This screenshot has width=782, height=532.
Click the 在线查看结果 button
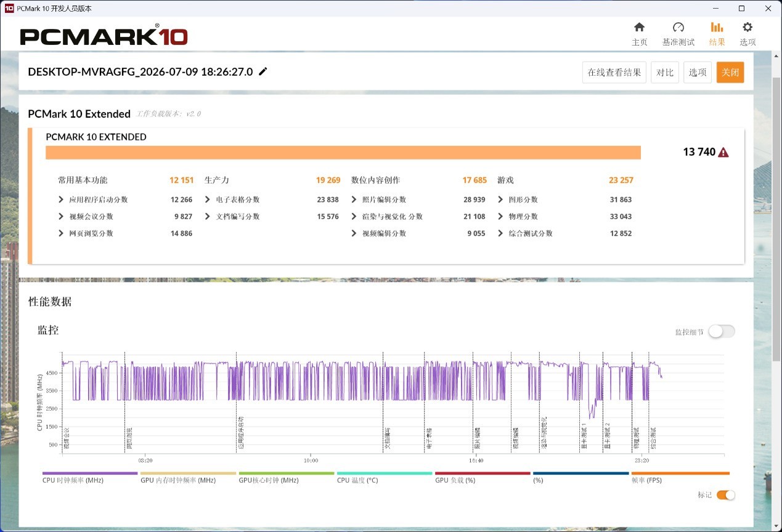click(614, 72)
